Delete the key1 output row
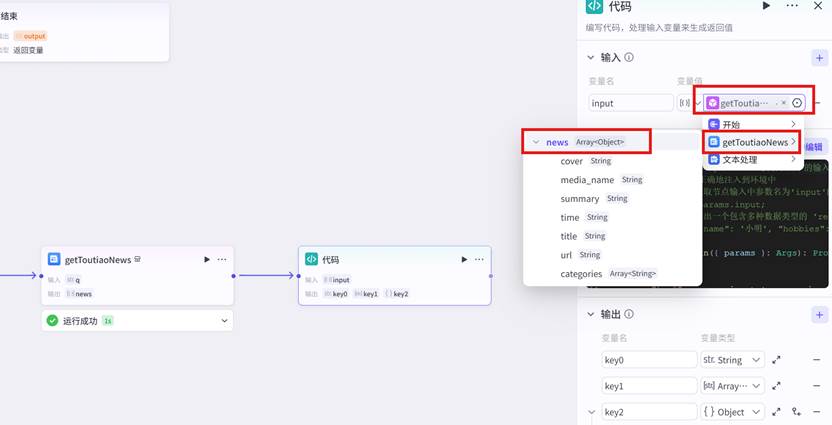Screen dimensions: 832x425 pos(817,386)
